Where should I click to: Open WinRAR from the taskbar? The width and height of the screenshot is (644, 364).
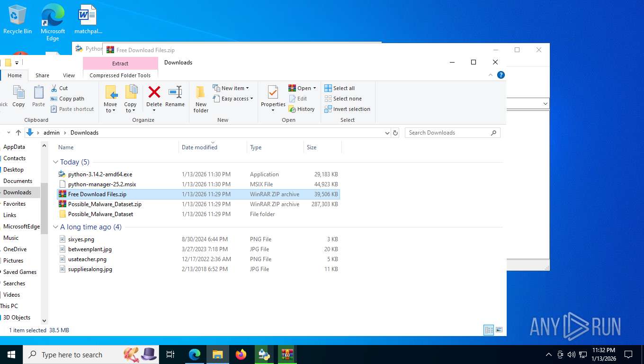point(287,355)
